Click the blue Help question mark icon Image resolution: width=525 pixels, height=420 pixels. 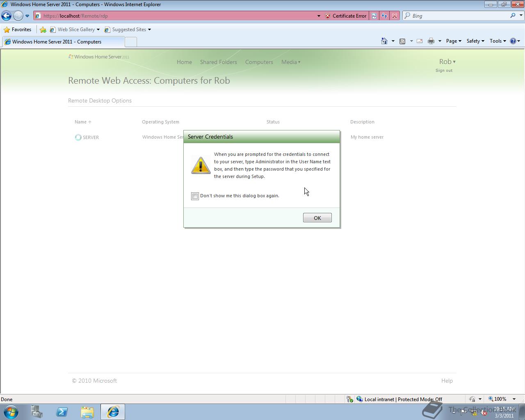(513, 41)
